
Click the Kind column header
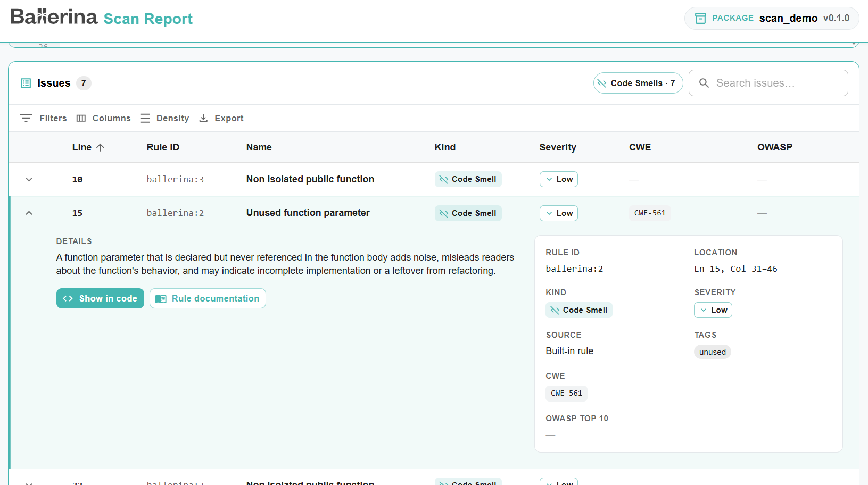(445, 147)
